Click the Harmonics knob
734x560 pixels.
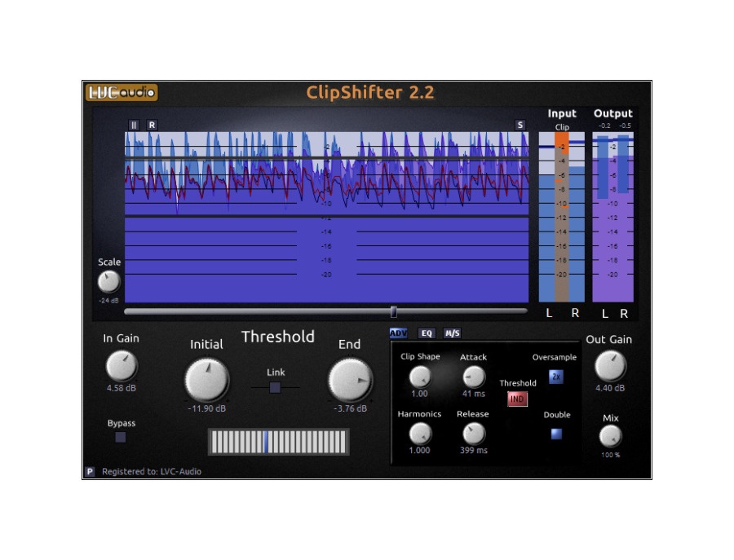(420, 434)
